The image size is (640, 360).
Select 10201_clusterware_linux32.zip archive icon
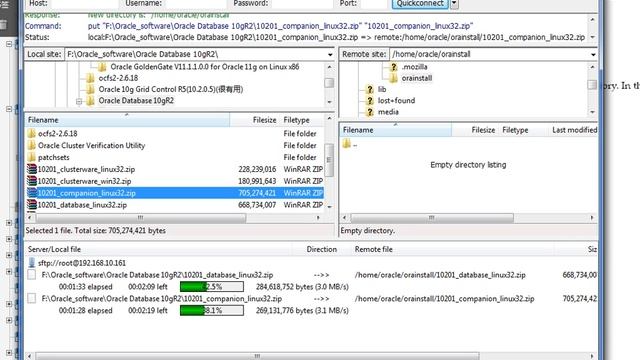[32, 169]
